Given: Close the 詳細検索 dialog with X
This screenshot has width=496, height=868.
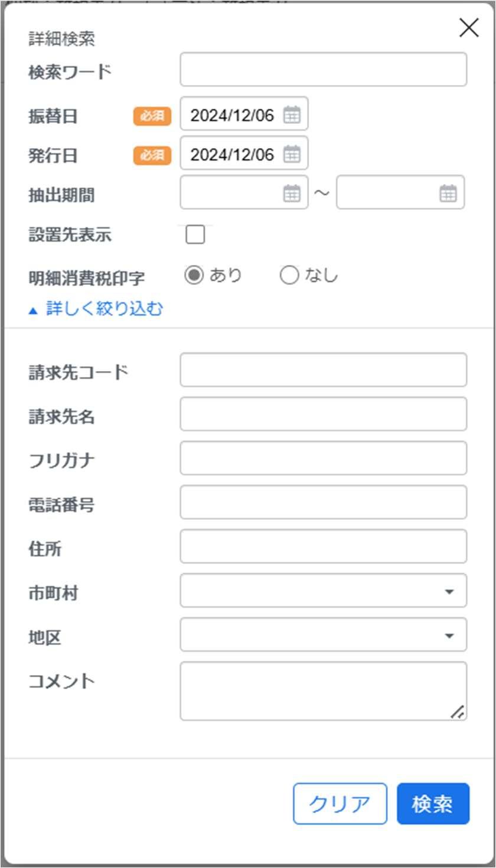Looking at the screenshot, I should 469,28.
